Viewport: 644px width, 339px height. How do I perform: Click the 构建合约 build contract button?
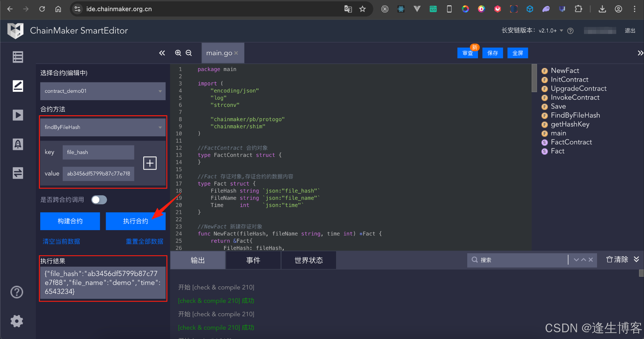pyautogui.click(x=70, y=221)
